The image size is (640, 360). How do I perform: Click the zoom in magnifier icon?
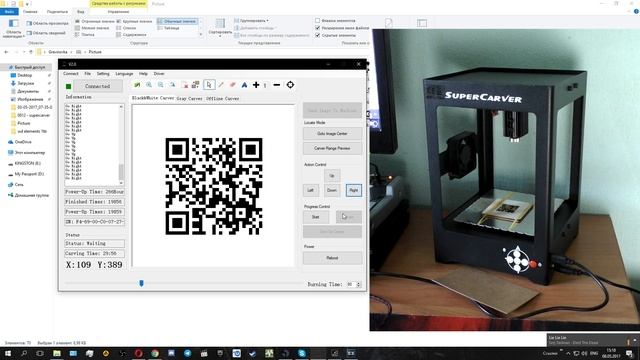click(149, 85)
